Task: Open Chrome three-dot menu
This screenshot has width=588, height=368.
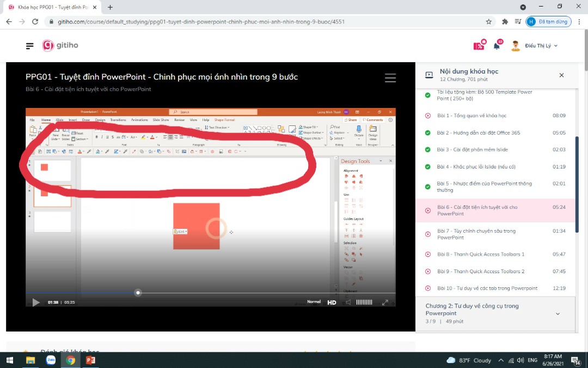Action: (x=580, y=22)
